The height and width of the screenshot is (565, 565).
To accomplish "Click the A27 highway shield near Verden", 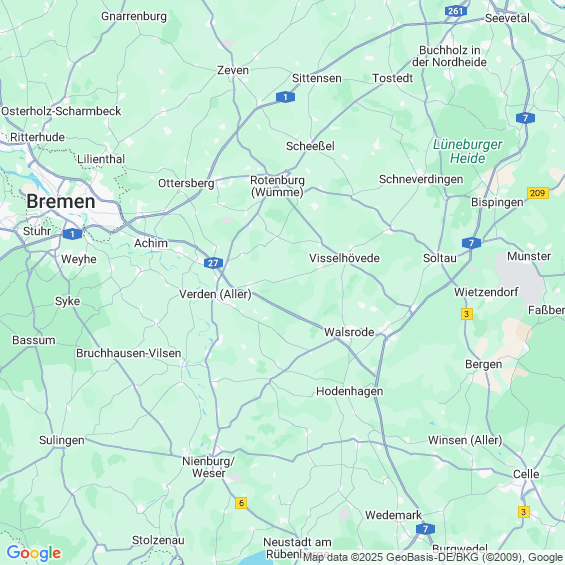I will coord(213,263).
